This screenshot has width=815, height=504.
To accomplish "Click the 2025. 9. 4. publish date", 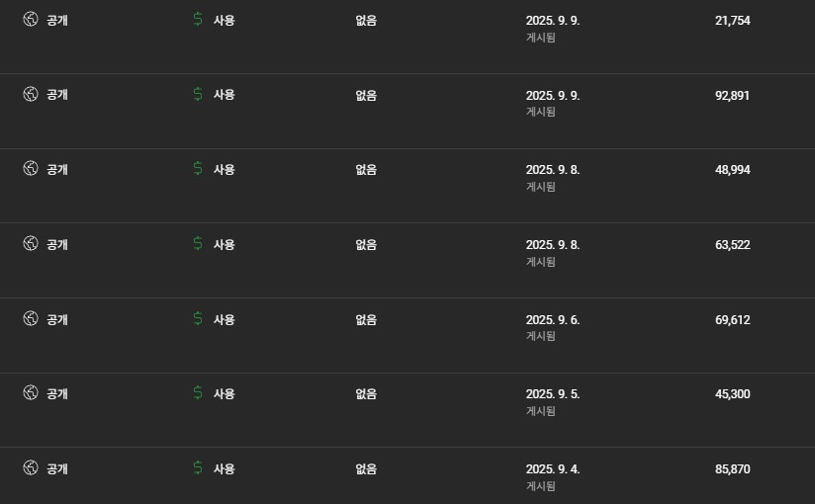I will coord(553,468).
